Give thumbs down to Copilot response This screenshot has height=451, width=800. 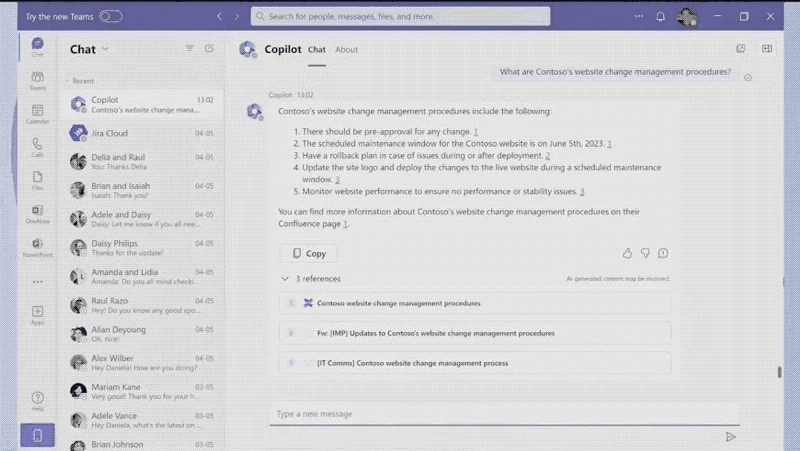coord(645,253)
